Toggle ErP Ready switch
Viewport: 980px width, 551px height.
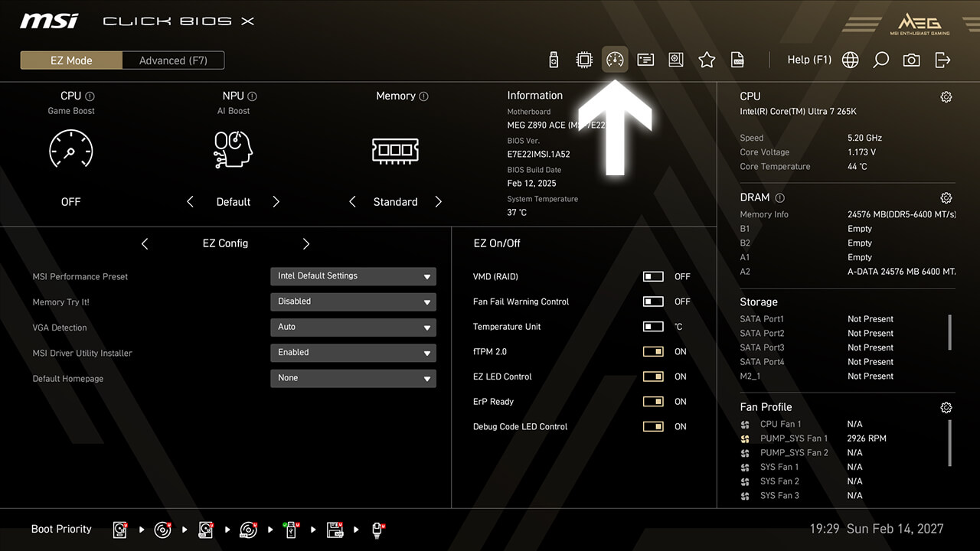point(653,402)
